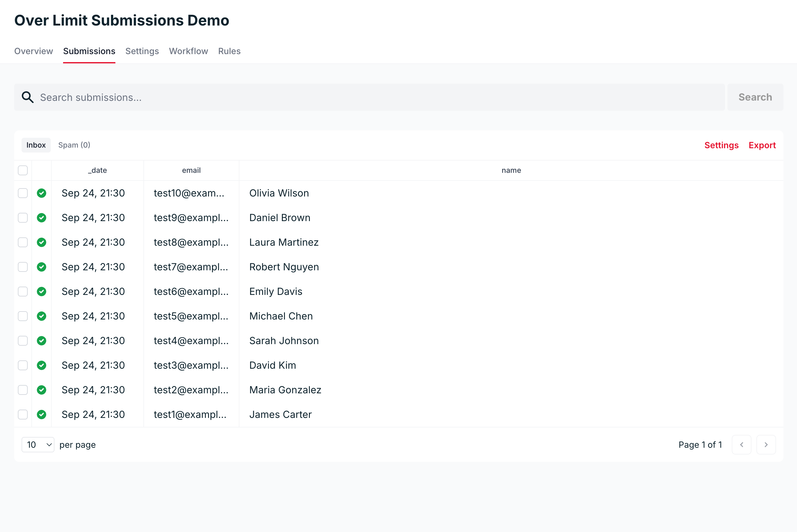The image size is (797, 532).
Task: Click the green check icon for Olivia Wilson
Action: 42,193
